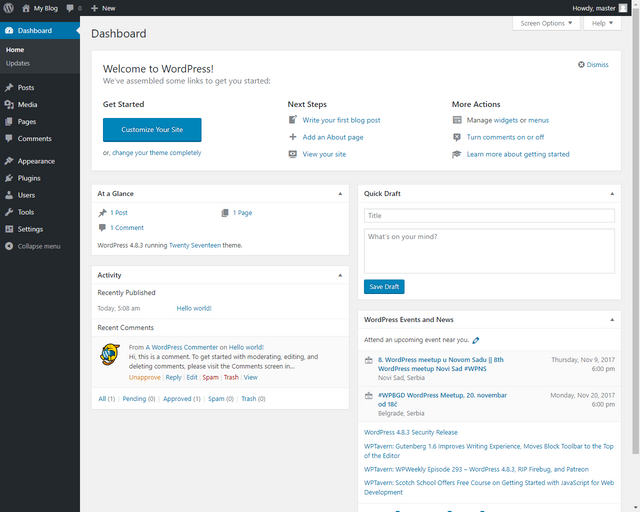This screenshot has width=640, height=512.
Task: Open Plugins menu label
Action: [29, 178]
